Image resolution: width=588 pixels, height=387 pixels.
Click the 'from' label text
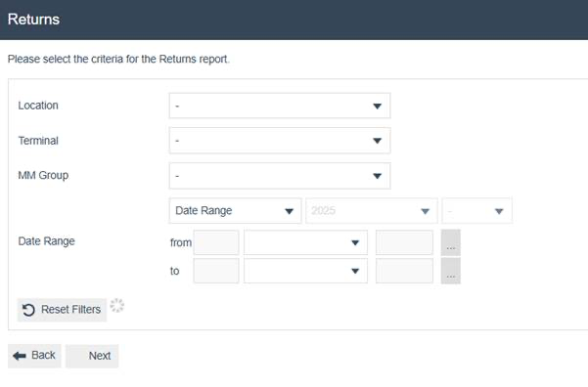pyautogui.click(x=181, y=242)
